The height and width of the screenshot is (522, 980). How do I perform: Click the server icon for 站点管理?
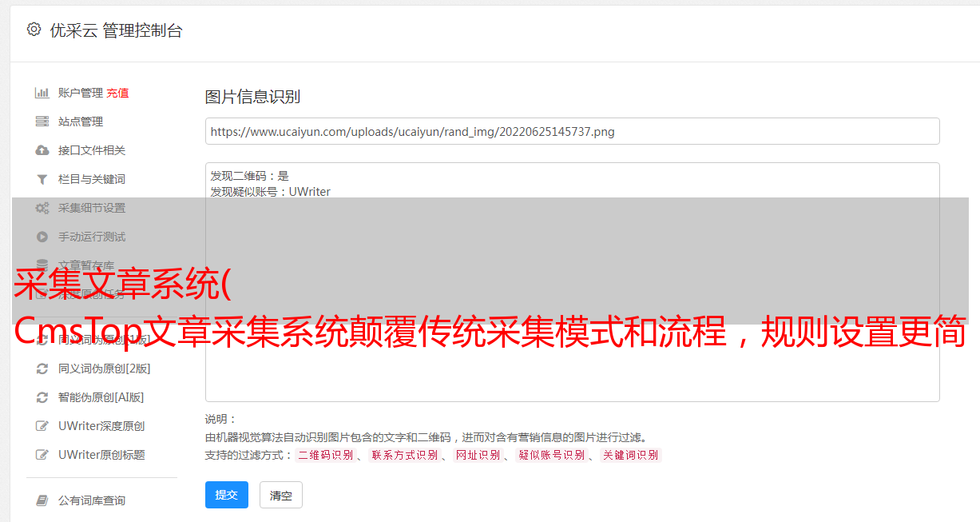(42, 122)
